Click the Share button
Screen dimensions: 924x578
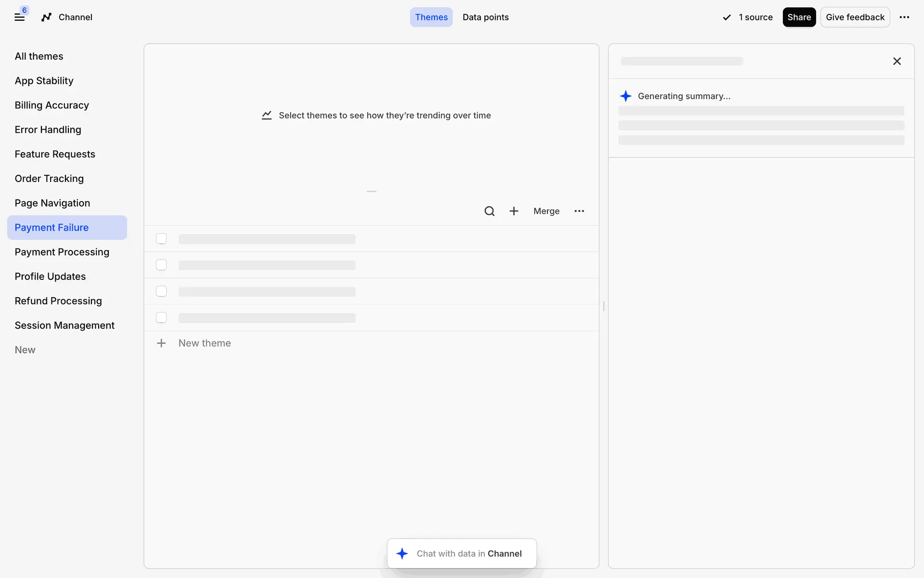pyautogui.click(x=799, y=17)
